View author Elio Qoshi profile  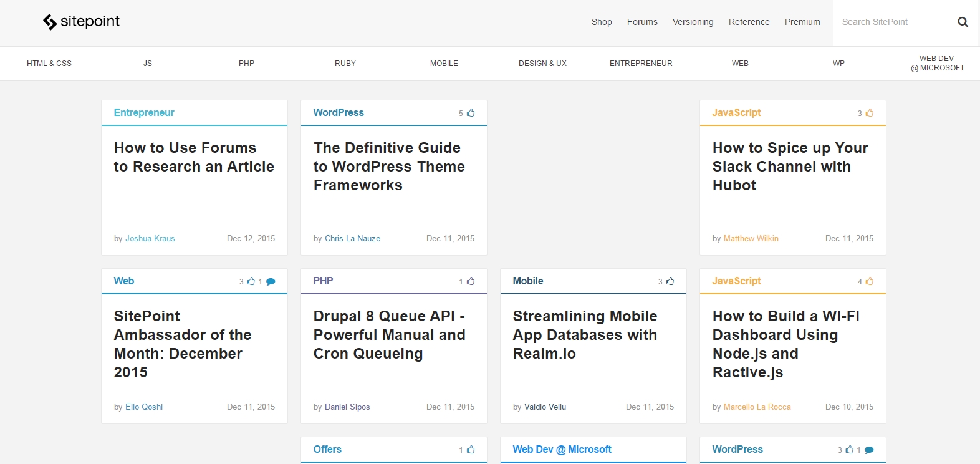[144, 407]
